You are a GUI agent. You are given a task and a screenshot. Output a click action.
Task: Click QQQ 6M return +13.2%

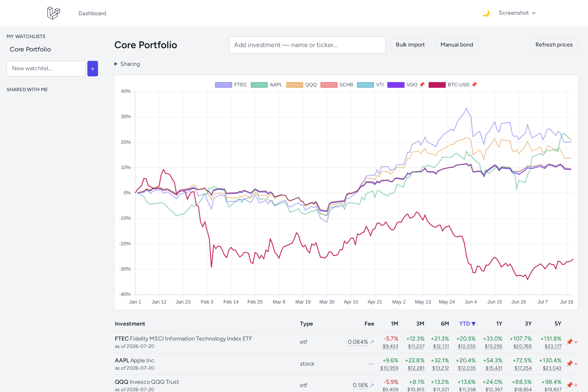coord(440,382)
